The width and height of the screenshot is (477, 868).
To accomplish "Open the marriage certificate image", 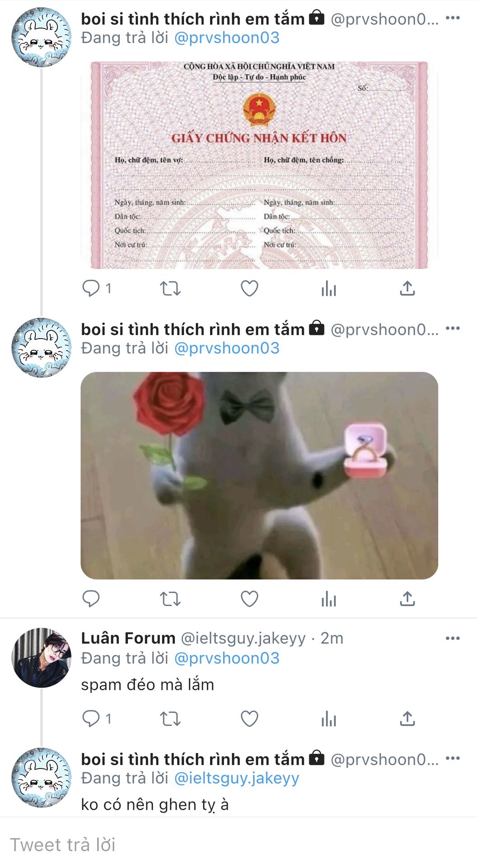I will point(259,165).
